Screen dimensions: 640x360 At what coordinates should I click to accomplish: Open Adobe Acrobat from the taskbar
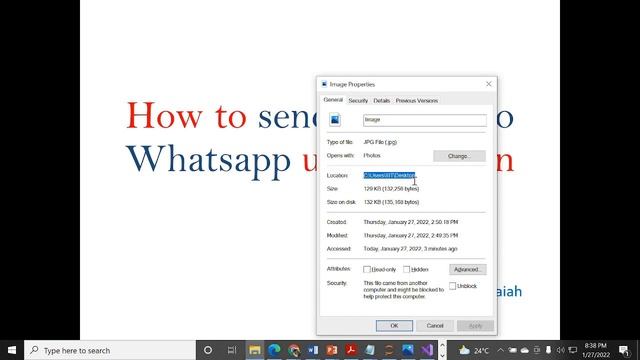pos(351,350)
